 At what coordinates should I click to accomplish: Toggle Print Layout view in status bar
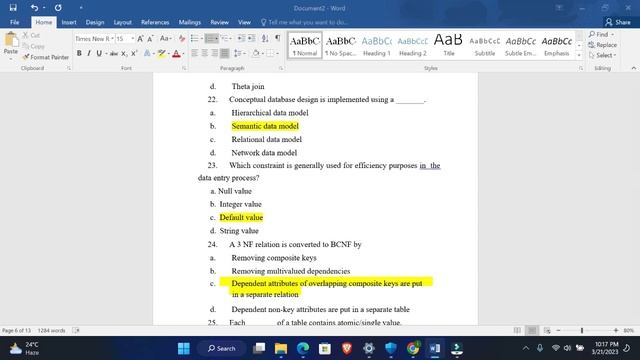point(532,330)
